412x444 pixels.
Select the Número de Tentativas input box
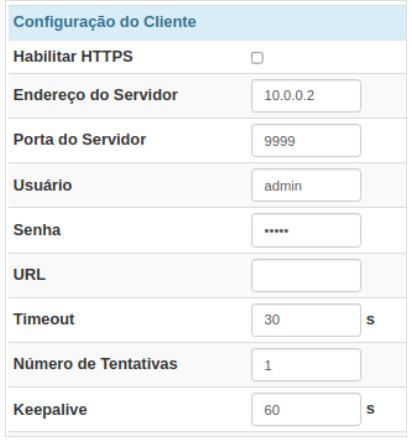(x=306, y=365)
